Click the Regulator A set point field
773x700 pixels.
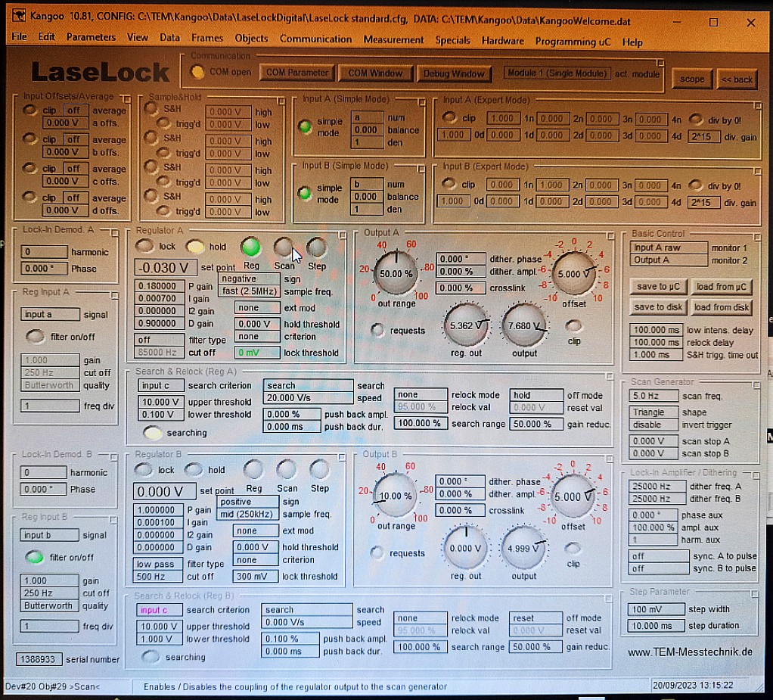coord(166,268)
